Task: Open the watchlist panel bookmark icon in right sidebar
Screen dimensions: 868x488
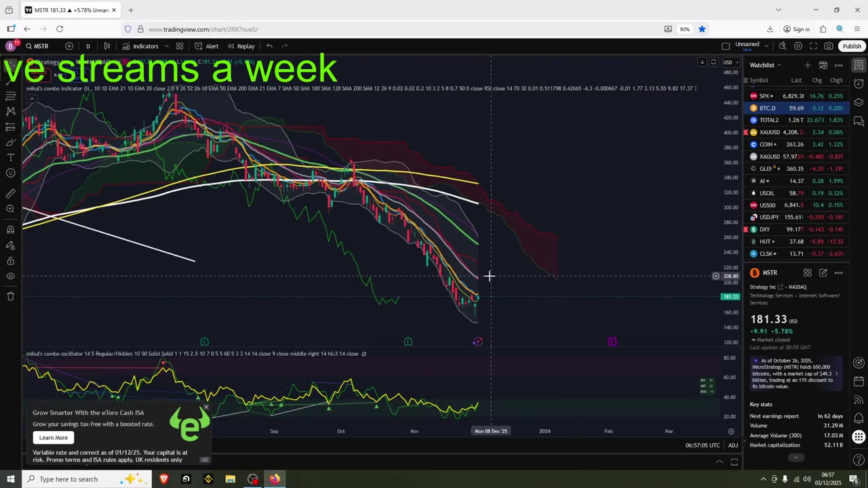Action: 859,65
